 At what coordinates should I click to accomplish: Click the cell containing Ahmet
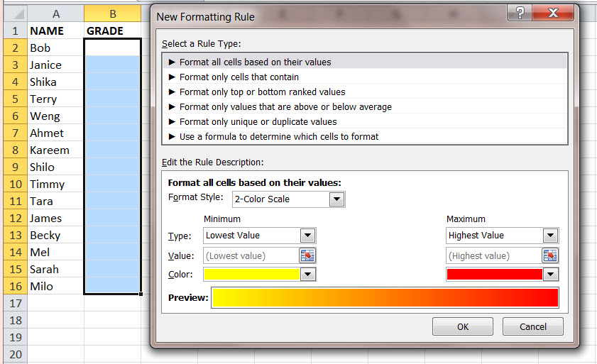click(x=55, y=133)
